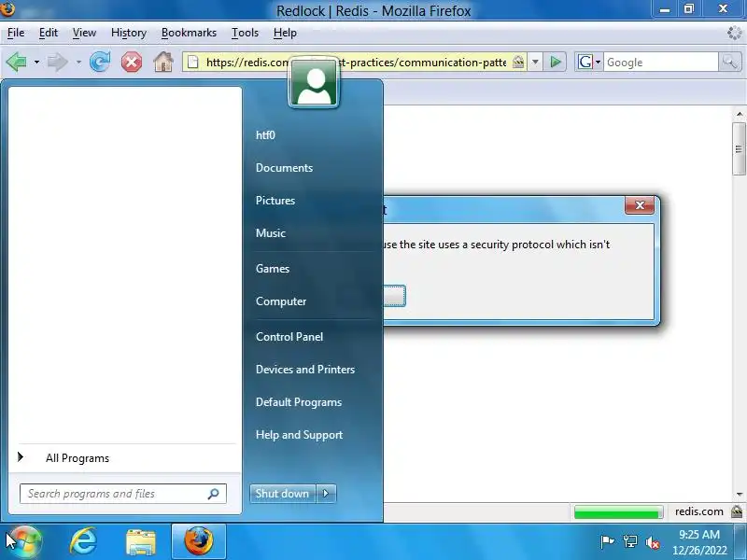Viewport: 747px width, 560px height.
Task: Click the green page load progress bar
Action: pyautogui.click(x=618, y=512)
